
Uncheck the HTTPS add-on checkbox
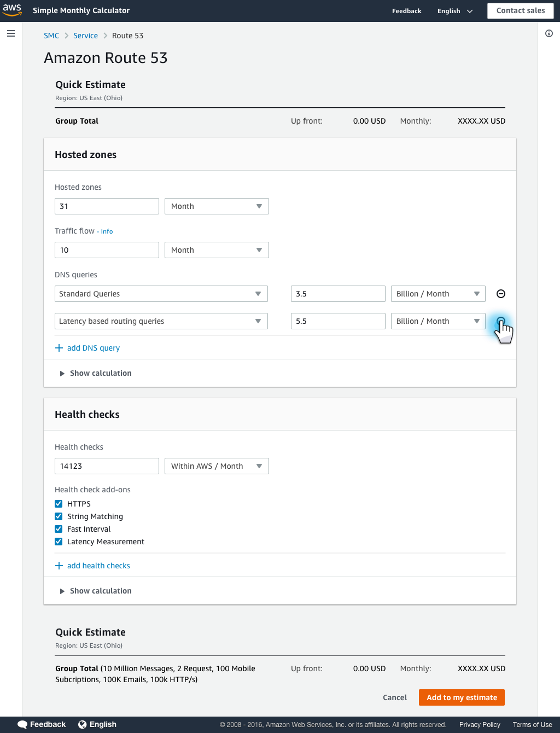tap(59, 504)
